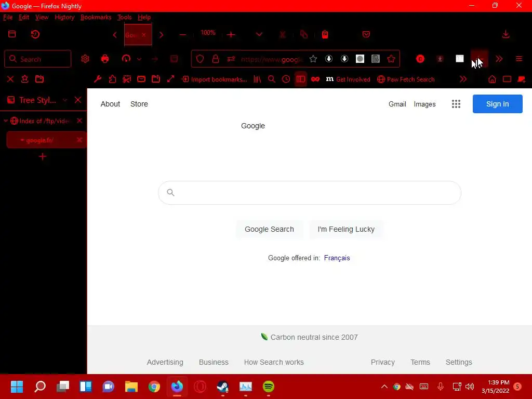This screenshot has width=532, height=399.
Task: Click the Save to Pocket icon
Action: point(366,34)
